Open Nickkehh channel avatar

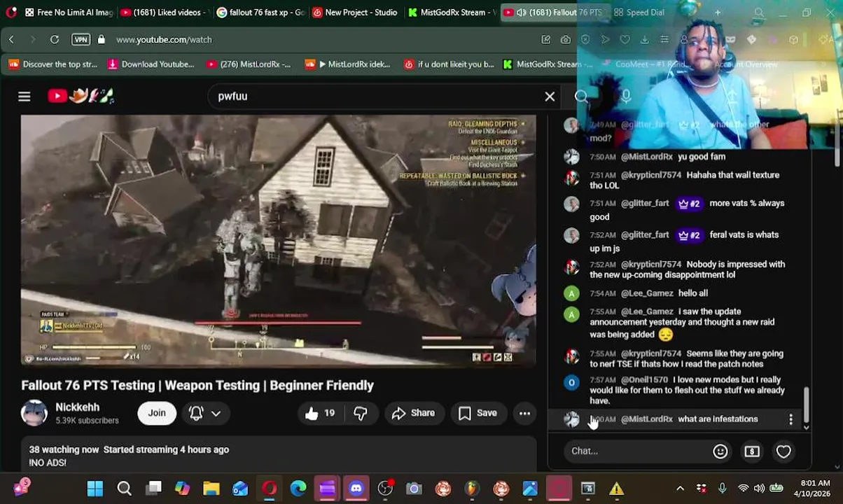(x=34, y=413)
